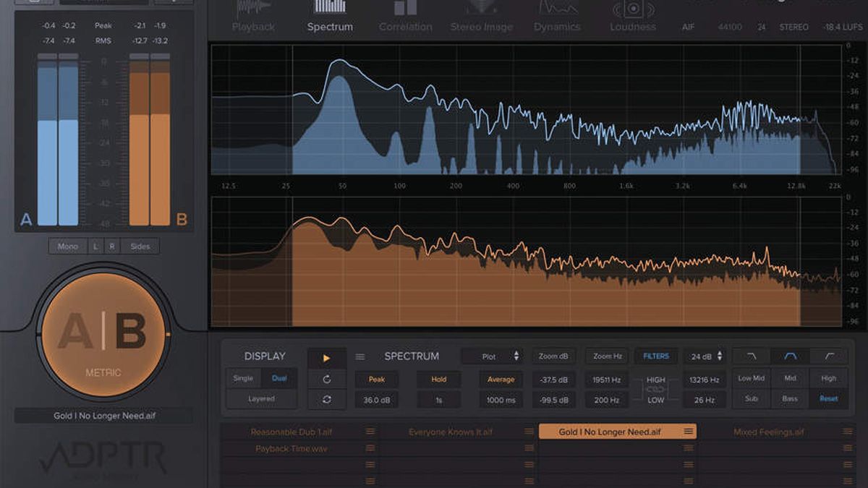Click the 36.0 dB peak value field
Viewport: 868px width, 488px height.
click(376, 399)
